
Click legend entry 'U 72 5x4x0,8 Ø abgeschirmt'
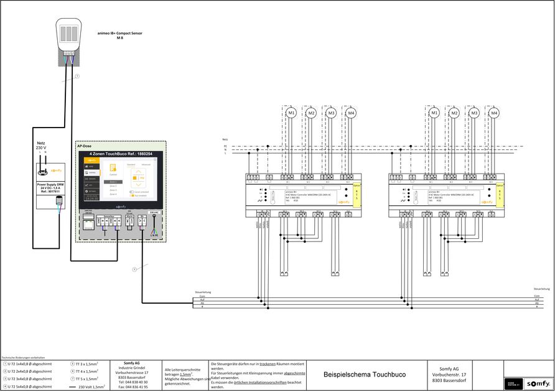tap(27, 386)
